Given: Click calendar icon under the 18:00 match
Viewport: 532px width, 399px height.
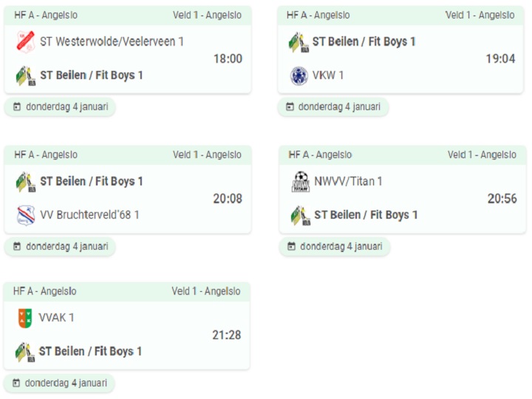Looking at the screenshot, I should click(x=16, y=107).
